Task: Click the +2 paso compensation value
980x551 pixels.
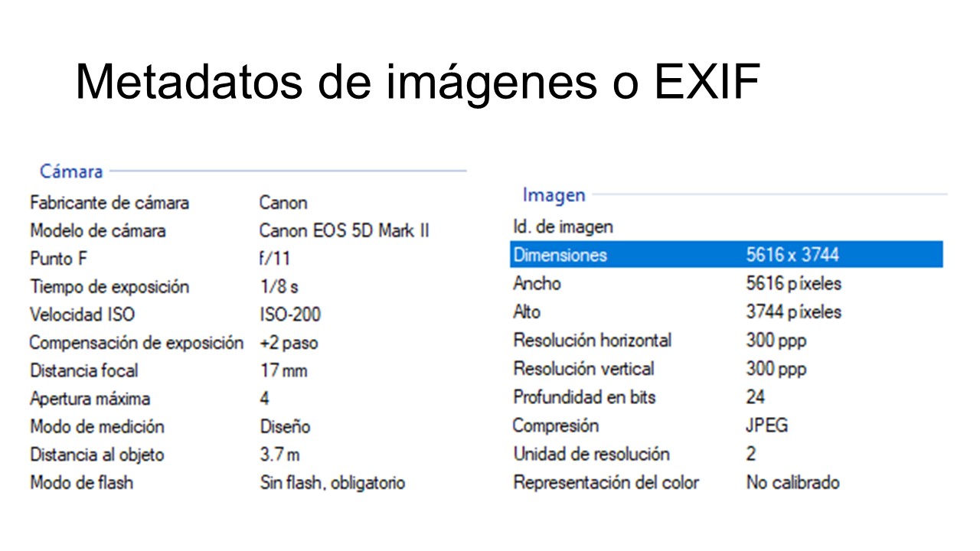Action: coord(289,343)
